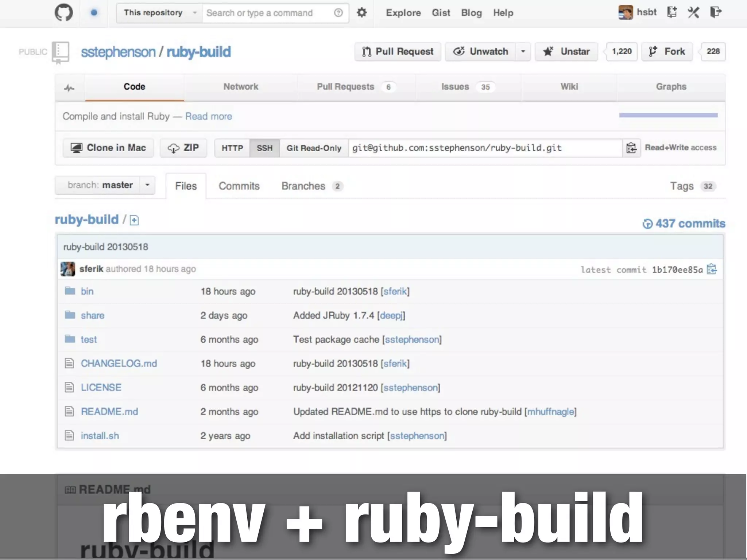Open the hsbt user avatar
The height and width of the screenshot is (560, 747).
pyautogui.click(x=626, y=12)
